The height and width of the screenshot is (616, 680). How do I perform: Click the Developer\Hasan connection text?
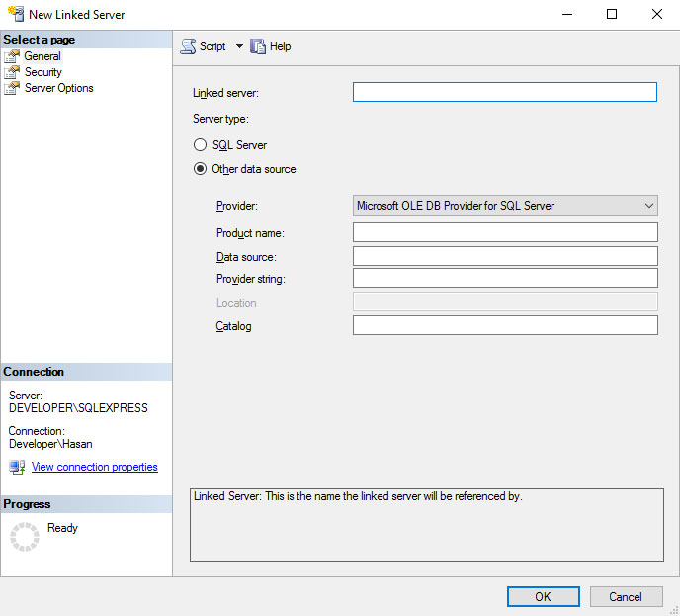point(50,444)
